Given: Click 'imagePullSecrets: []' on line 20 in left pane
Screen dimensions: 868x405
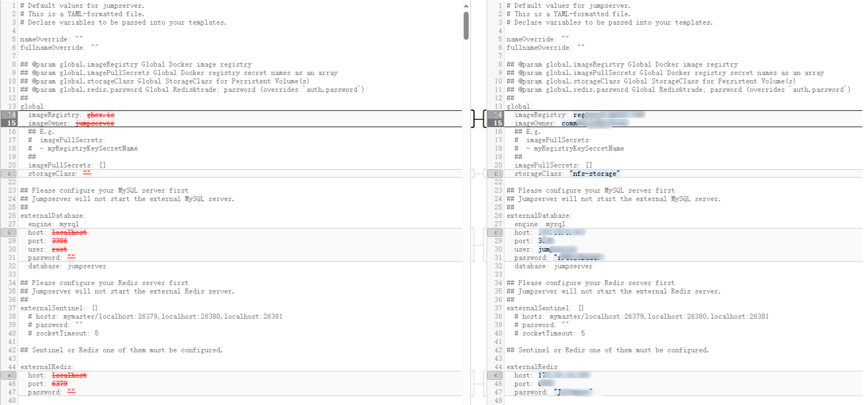Looking at the screenshot, I should point(67,165).
